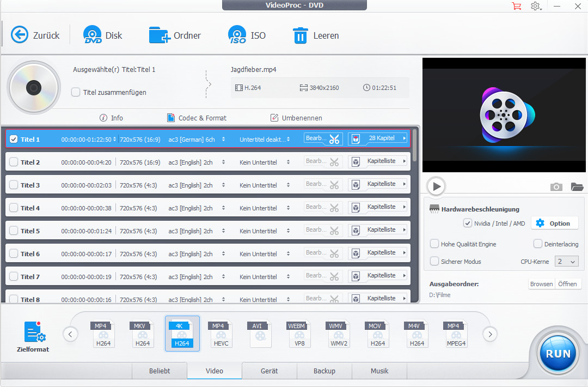Click Browsen to choose the output folder

541,284
